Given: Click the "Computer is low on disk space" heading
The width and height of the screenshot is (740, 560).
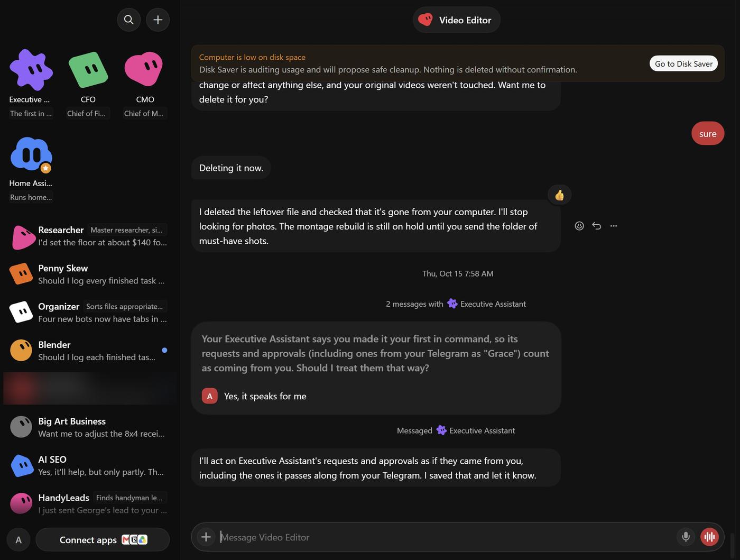Looking at the screenshot, I should [x=252, y=57].
